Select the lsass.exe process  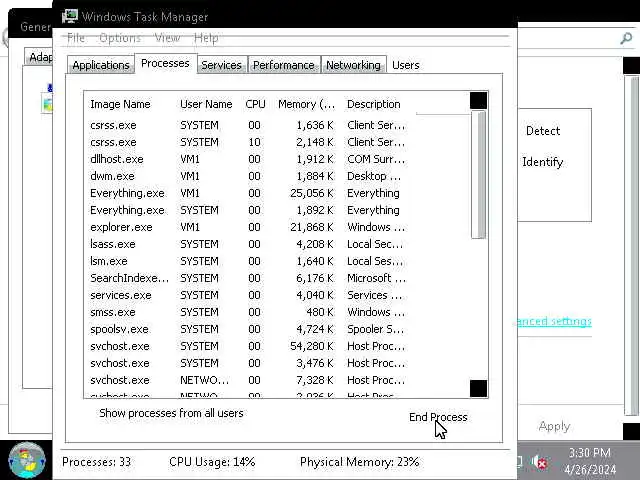[248, 244]
